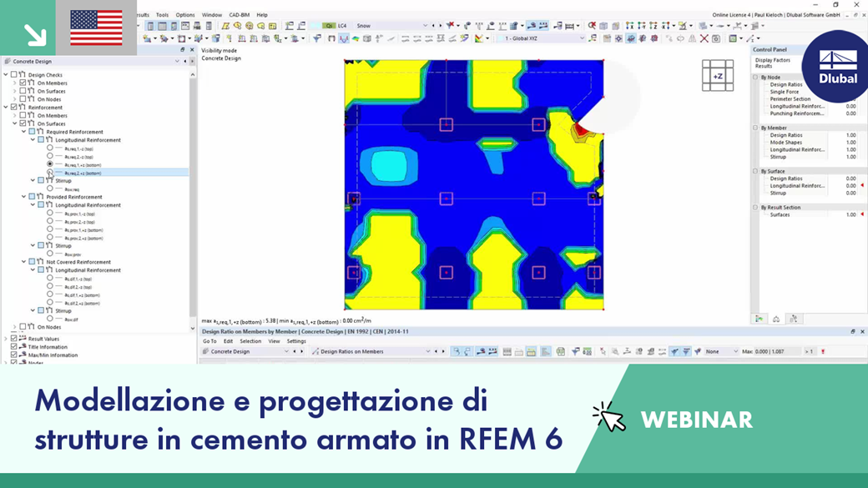Click the United States flag language selector
The image size is (868, 488).
coord(96,28)
